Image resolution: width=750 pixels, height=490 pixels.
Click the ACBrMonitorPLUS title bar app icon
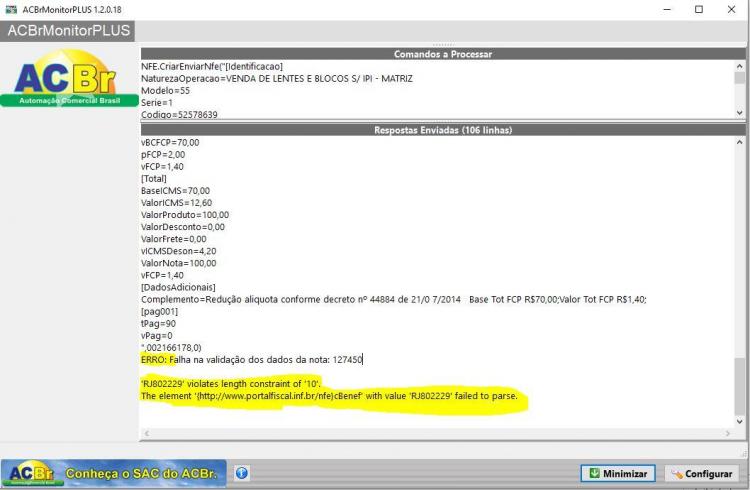pos(11,9)
